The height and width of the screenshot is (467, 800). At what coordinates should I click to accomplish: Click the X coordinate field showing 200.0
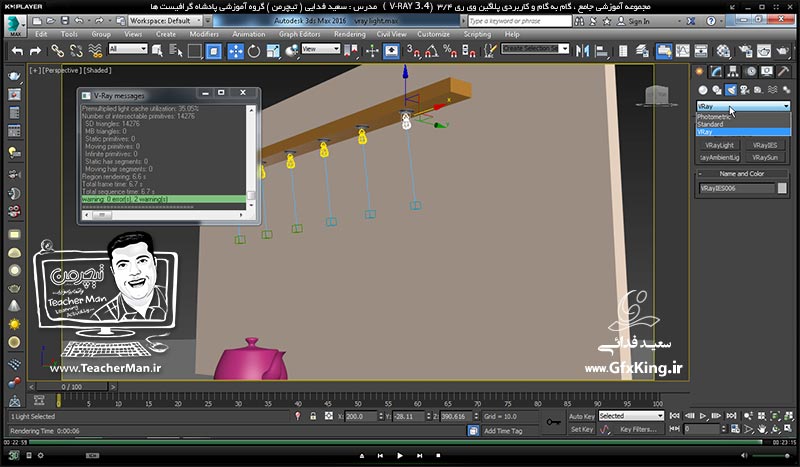(x=361, y=416)
